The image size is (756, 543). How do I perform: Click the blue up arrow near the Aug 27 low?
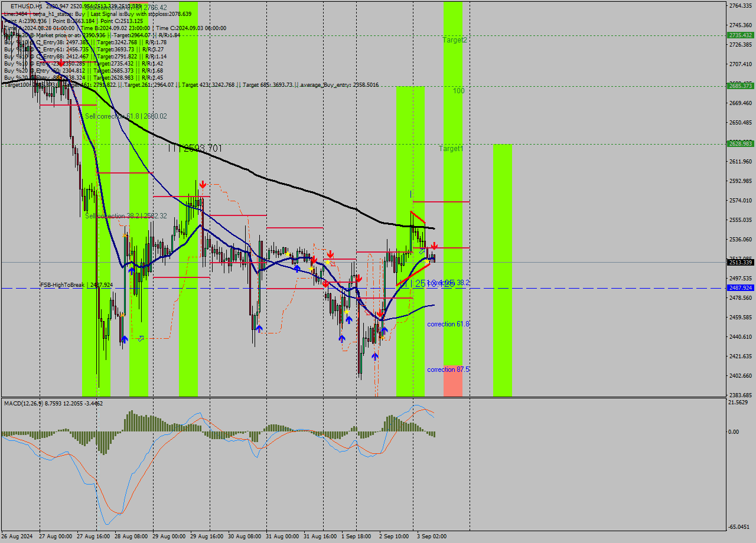(125, 338)
